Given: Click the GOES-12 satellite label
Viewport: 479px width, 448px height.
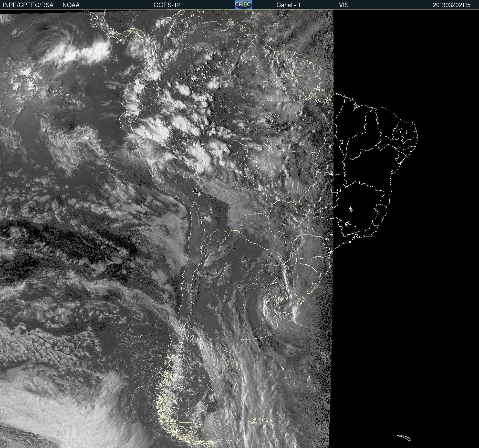Looking at the screenshot, I should coord(167,5).
